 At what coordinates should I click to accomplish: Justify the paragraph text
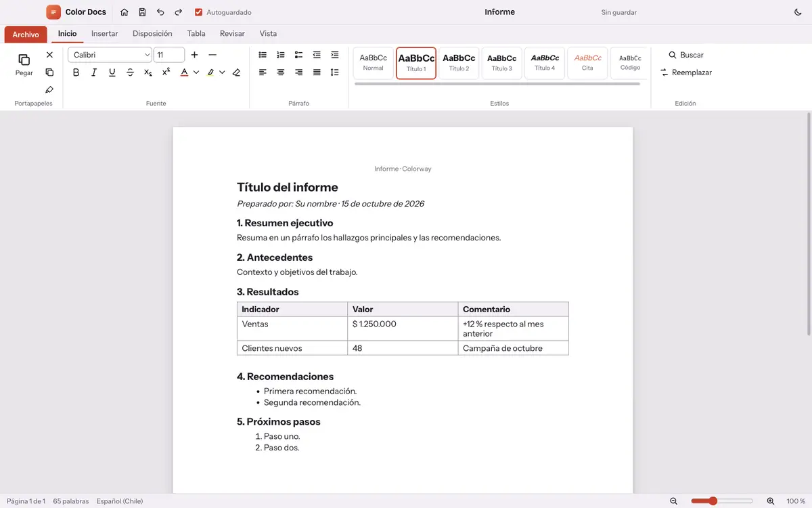(317, 72)
